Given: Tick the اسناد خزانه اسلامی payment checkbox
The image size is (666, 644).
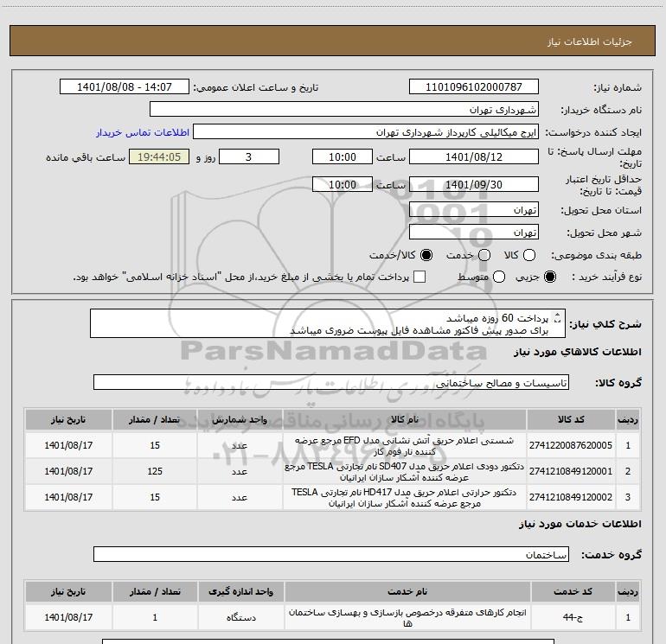Looking at the screenshot, I should coord(419,277).
